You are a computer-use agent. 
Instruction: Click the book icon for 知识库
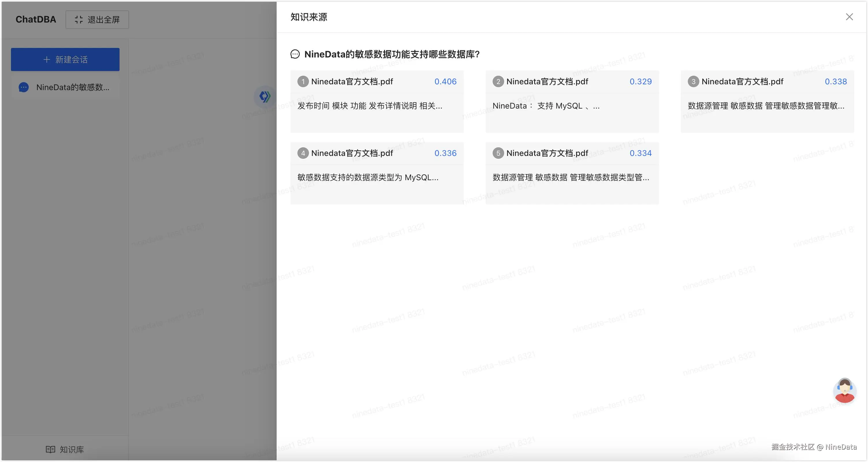(x=50, y=449)
